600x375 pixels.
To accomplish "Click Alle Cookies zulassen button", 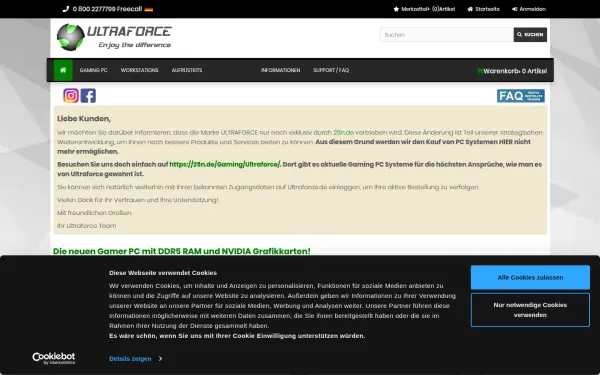I will [530, 277].
